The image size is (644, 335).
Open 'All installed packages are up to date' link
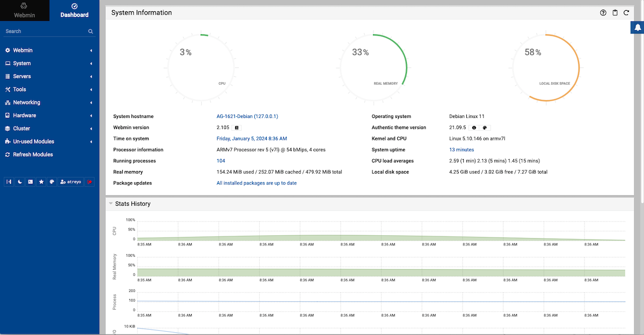(257, 183)
